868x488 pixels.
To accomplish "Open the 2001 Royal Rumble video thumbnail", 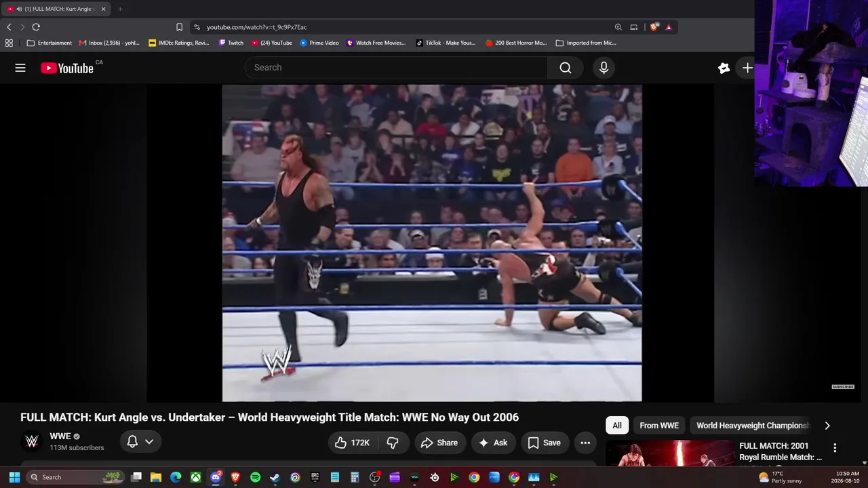I will 670,453.
